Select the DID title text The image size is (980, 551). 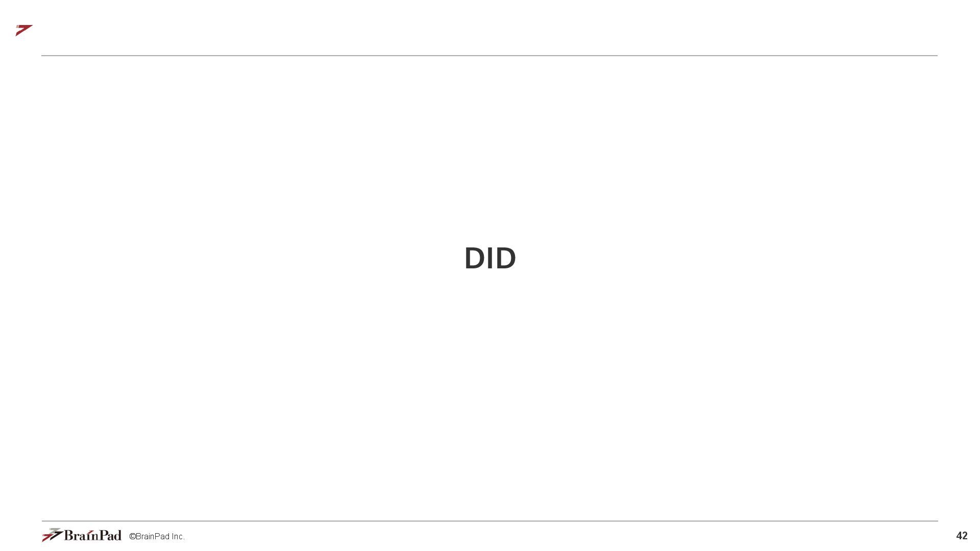(490, 258)
